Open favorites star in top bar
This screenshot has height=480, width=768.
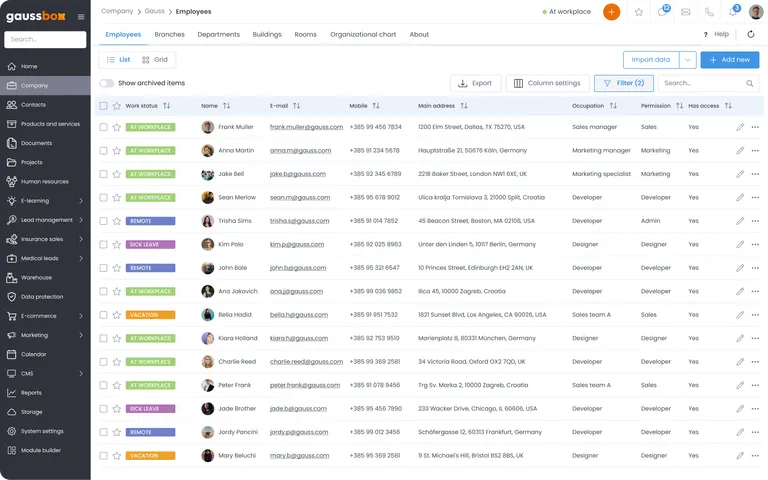click(x=639, y=12)
